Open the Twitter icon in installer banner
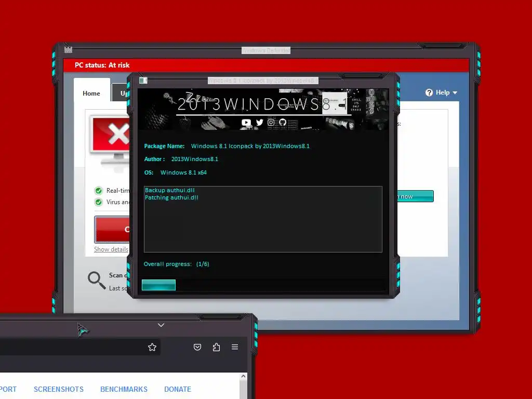Screen dimensions: 532x399 pos(260,123)
